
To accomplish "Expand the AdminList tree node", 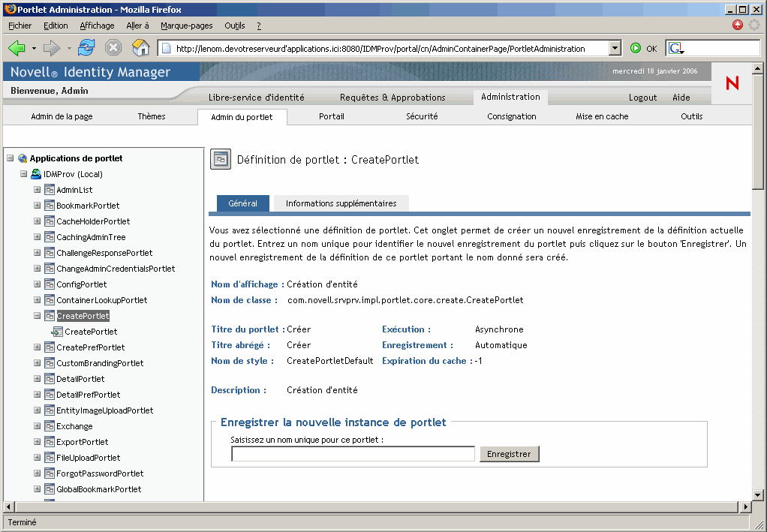I will pyautogui.click(x=38, y=189).
